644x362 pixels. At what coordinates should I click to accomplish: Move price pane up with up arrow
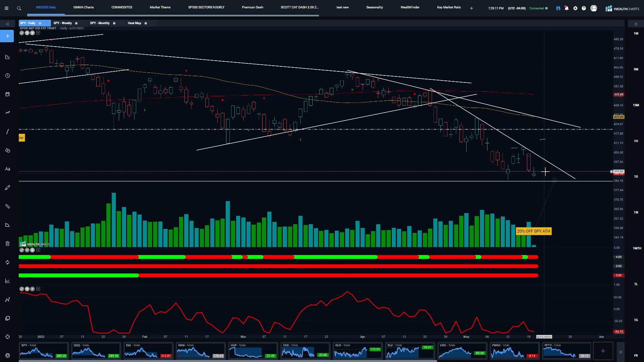coord(33,33)
